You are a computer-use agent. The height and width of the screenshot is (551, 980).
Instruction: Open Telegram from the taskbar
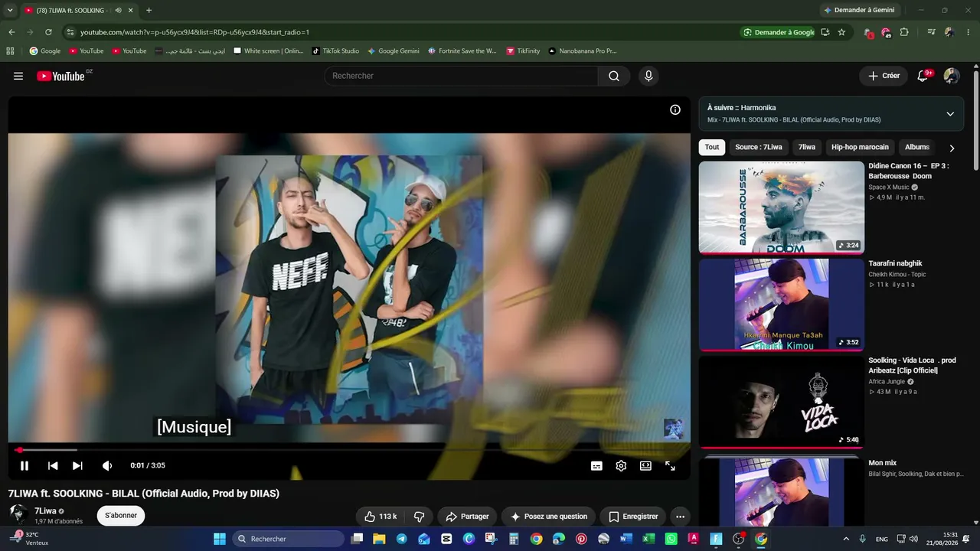coord(402,539)
